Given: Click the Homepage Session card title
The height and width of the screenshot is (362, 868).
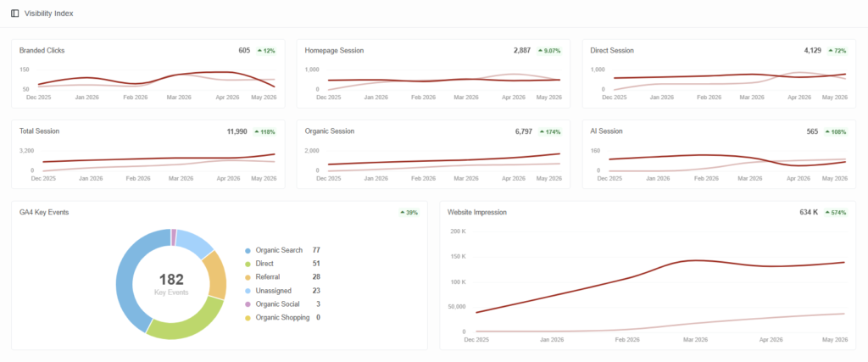Looking at the screenshot, I should click(334, 50).
